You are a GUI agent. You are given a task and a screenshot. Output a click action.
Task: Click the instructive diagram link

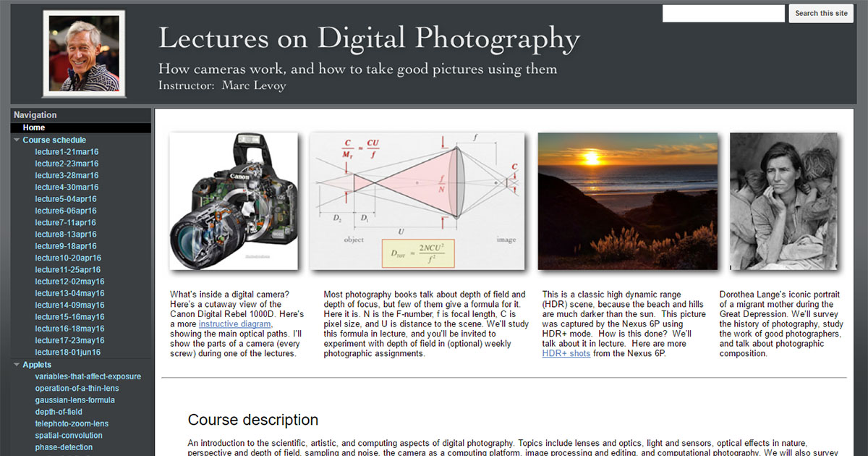233,324
